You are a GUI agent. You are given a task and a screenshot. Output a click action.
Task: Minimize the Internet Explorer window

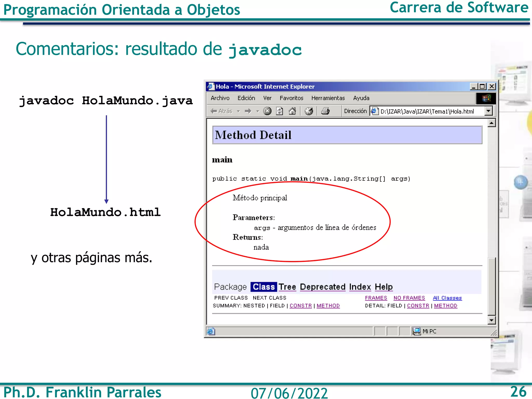coord(474,87)
